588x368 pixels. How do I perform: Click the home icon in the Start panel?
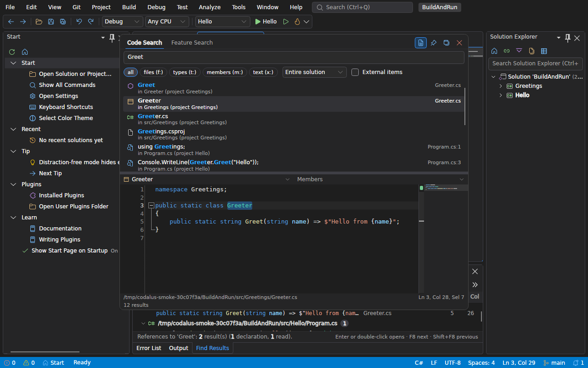(x=25, y=52)
